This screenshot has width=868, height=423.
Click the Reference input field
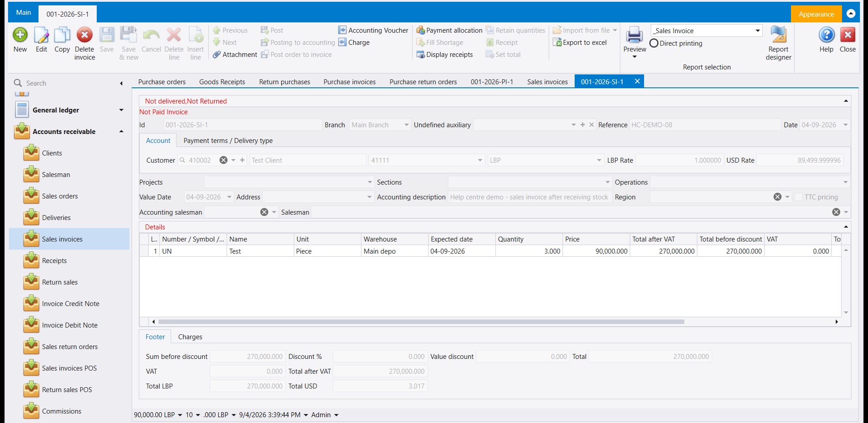coord(705,125)
